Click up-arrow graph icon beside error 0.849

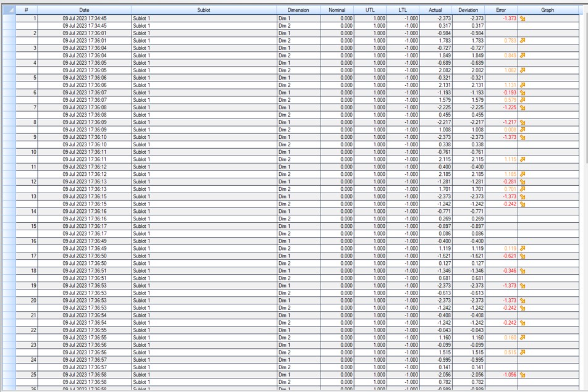click(x=523, y=56)
